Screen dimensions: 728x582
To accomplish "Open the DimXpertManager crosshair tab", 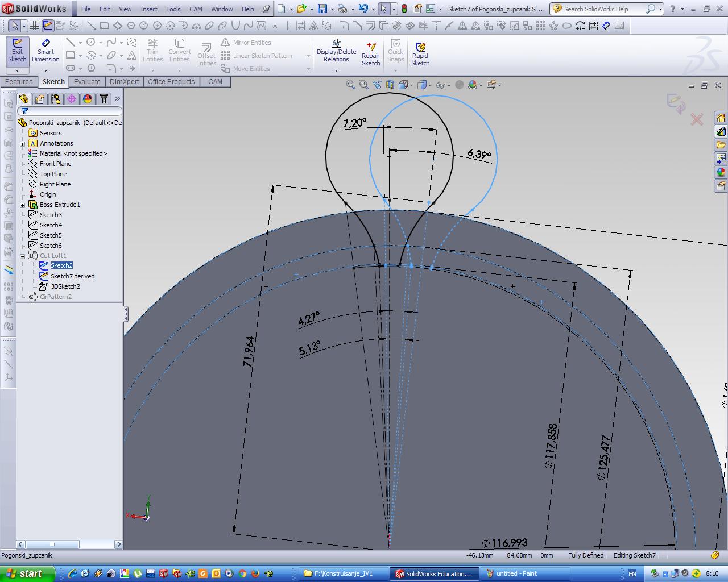I will click(x=72, y=99).
